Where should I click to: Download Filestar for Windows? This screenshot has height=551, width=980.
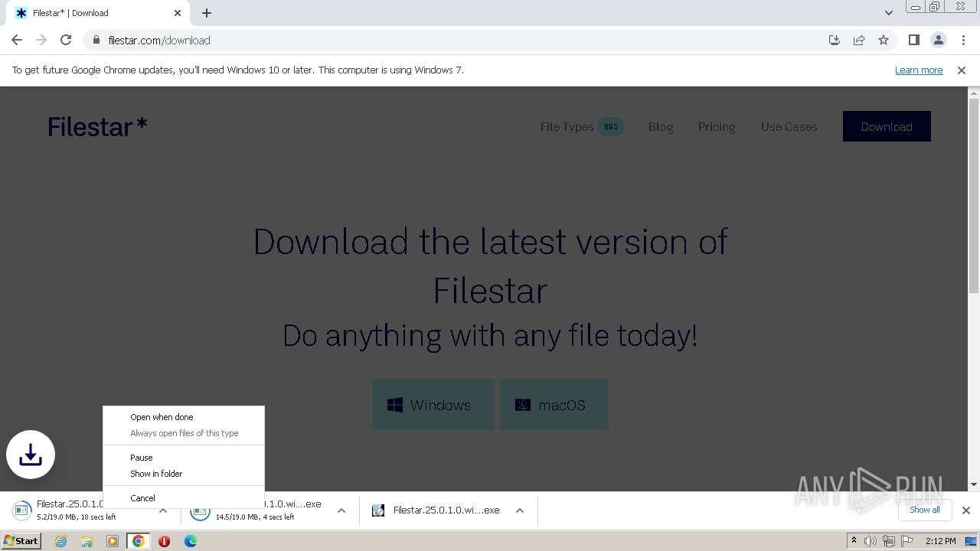click(433, 404)
